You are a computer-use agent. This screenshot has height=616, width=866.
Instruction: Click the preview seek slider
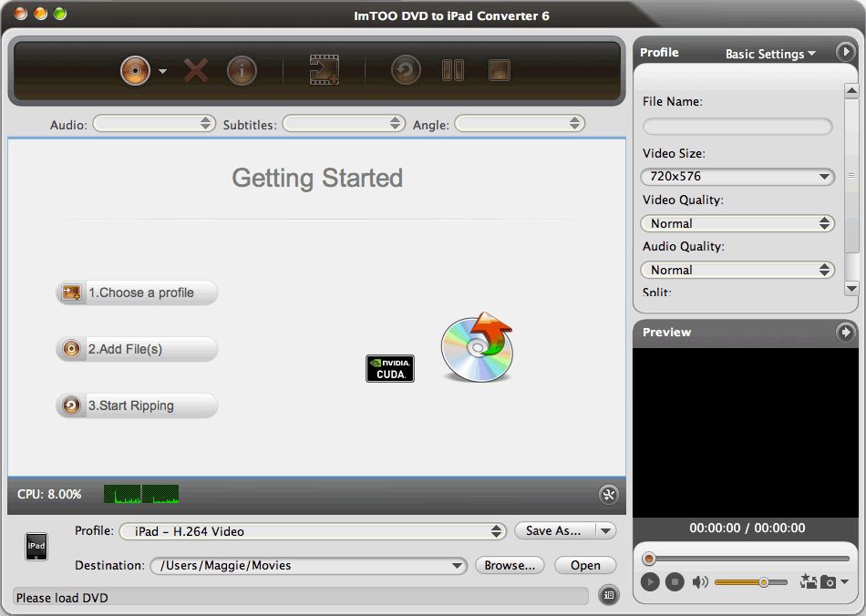pyautogui.click(x=746, y=559)
